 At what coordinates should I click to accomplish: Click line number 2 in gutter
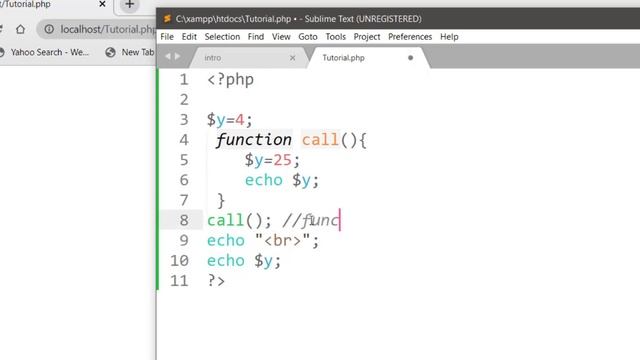pyautogui.click(x=184, y=100)
